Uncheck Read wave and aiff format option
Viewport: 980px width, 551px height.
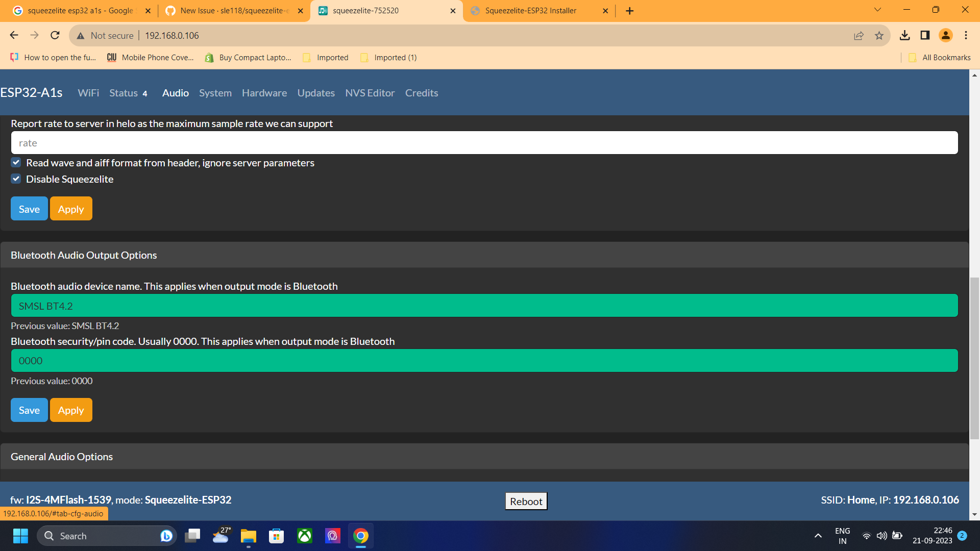click(16, 162)
